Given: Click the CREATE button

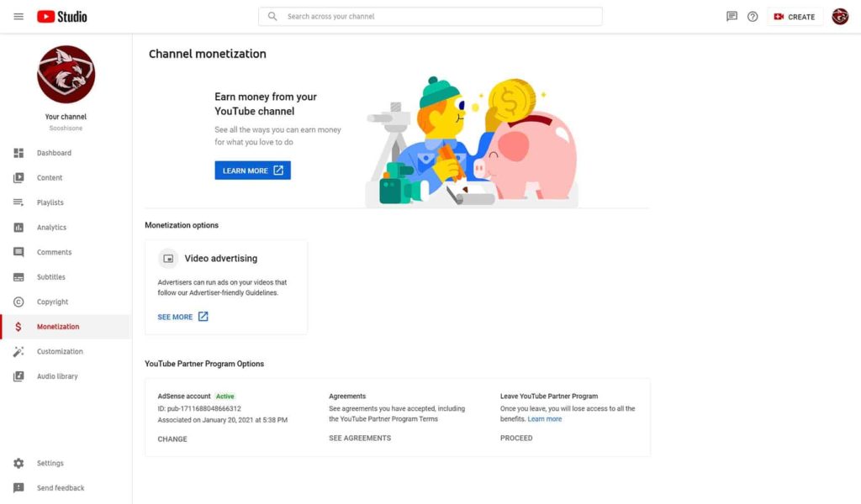Looking at the screenshot, I should pos(795,17).
